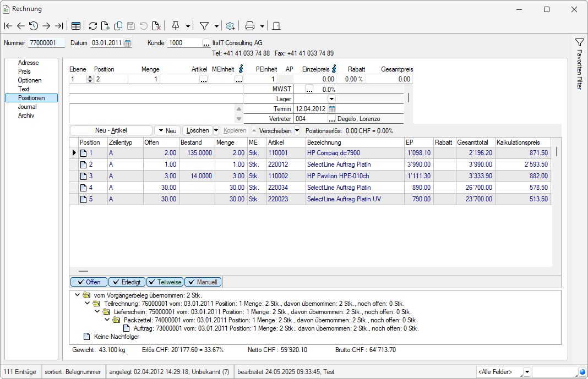The height and width of the screenshot is (379, 588).
Task: Open the table view icon
Action: [x=76, y=26]
